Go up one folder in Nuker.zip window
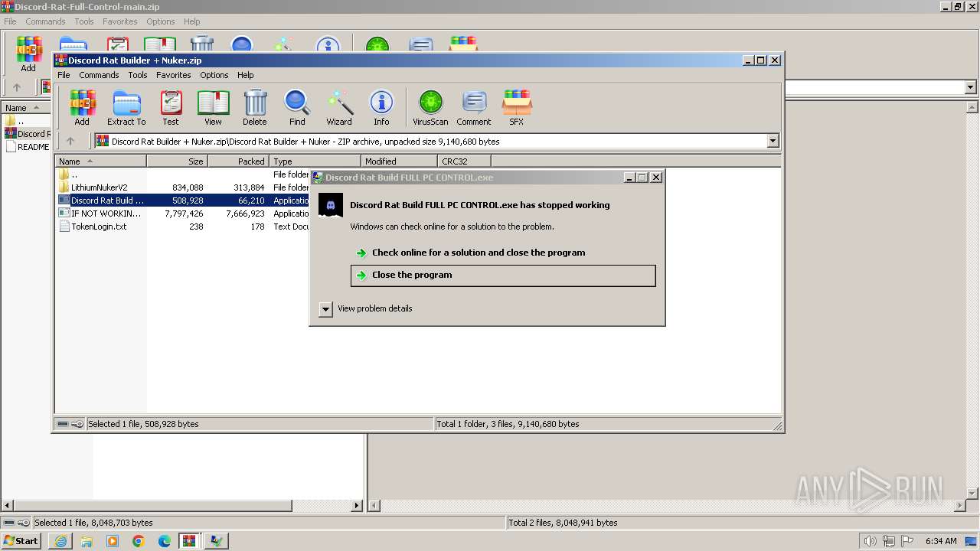This screenshot has height=551, width=980. [x=70, y=141]
